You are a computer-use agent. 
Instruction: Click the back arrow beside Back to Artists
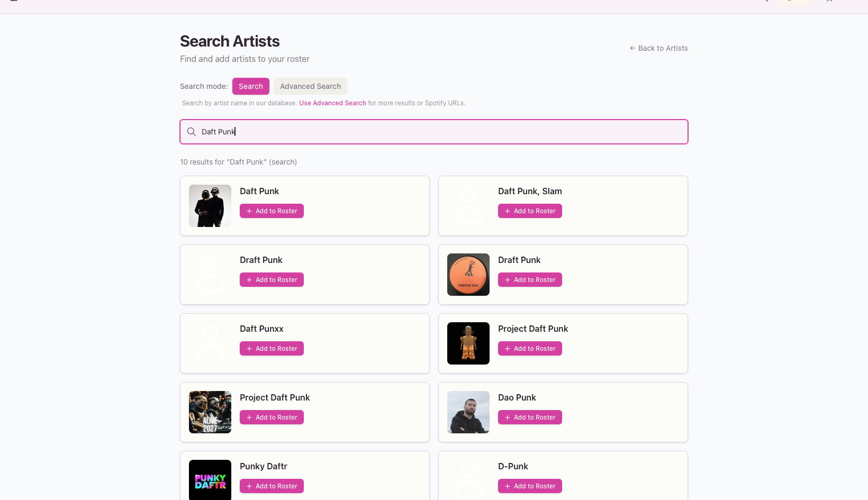tap(632, 48)
